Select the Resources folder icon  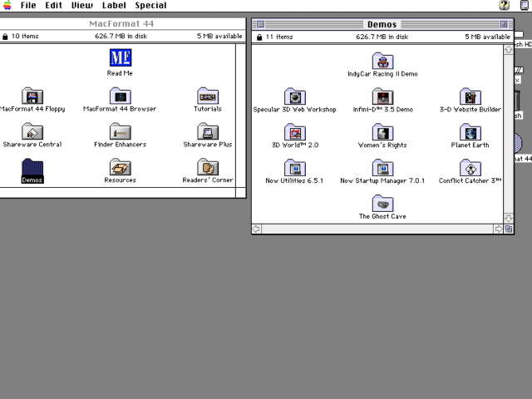120,167
